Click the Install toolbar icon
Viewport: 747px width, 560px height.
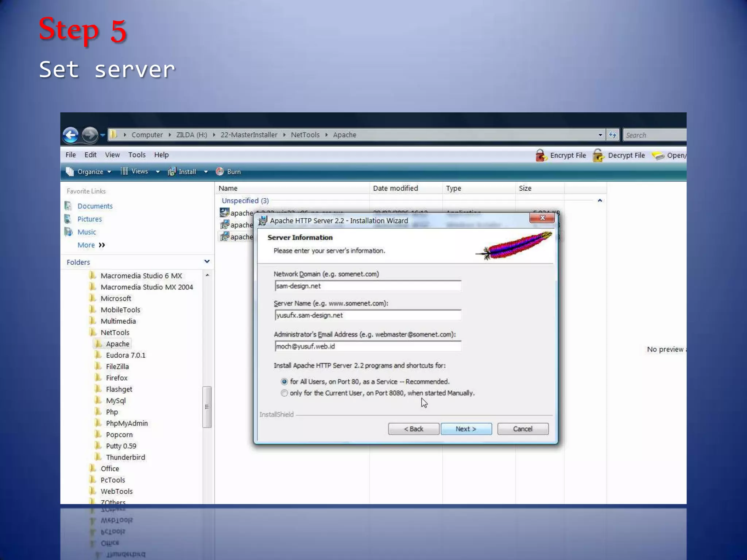click(x=171, y=171)
